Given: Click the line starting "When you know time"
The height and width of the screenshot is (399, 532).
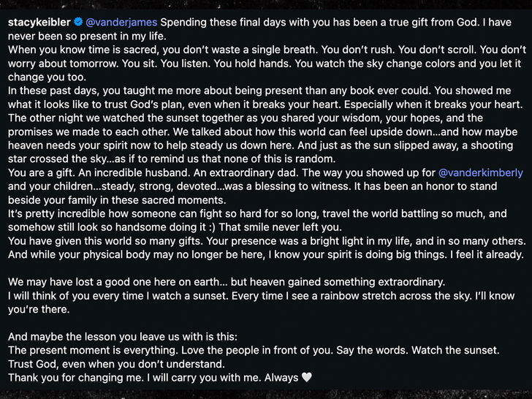Looking at the screenshot, I should [219, 50].
